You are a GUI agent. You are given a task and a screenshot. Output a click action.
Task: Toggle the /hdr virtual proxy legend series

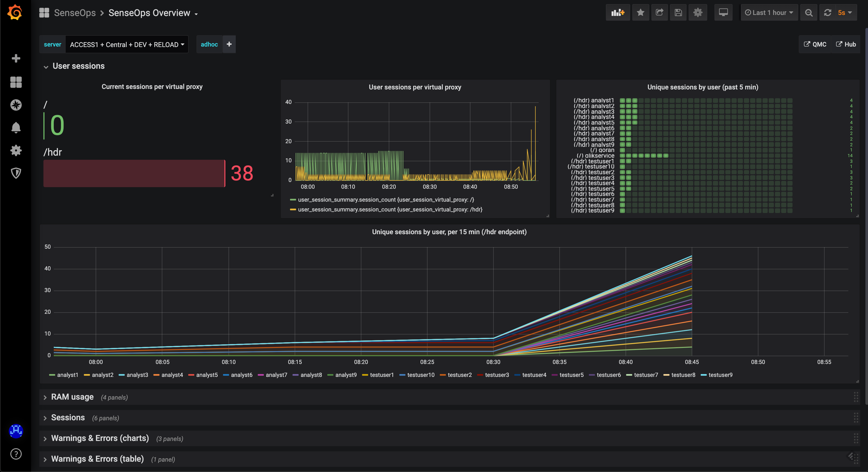pos(390,210)
